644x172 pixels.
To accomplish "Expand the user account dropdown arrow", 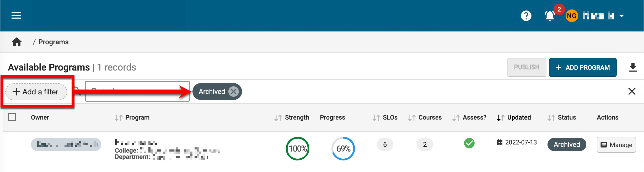I will 621,16.
